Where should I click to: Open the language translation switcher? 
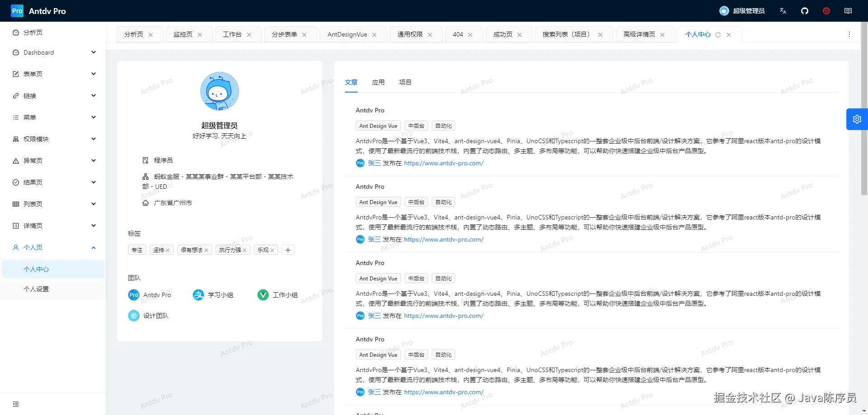[x=783, y=11]
